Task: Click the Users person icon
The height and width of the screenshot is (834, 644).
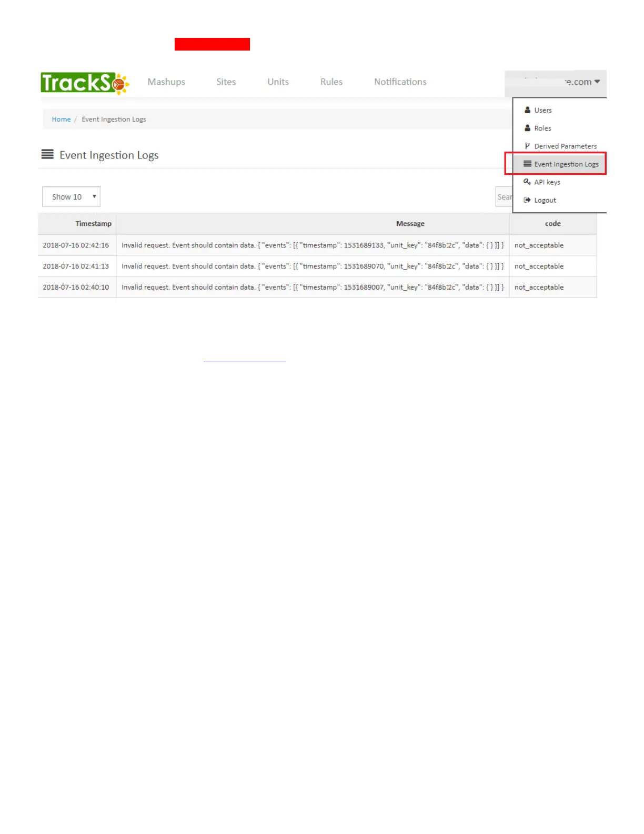Action: pyautogui.click(x=527, y=110)
